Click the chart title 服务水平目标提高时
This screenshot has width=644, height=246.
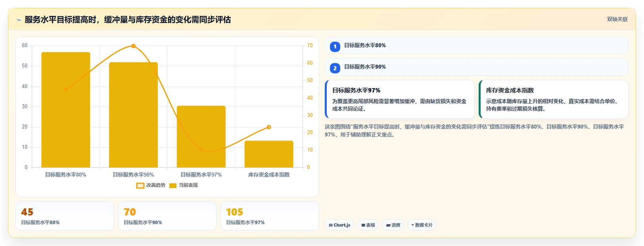128,19
